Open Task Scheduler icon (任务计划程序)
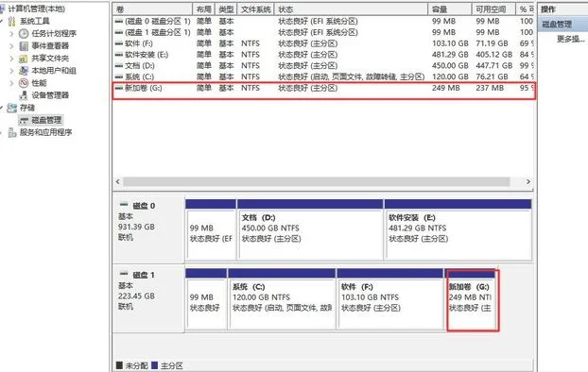Image resolution: width=588 pixels, height=372 pixels. (x=24, y=34)
